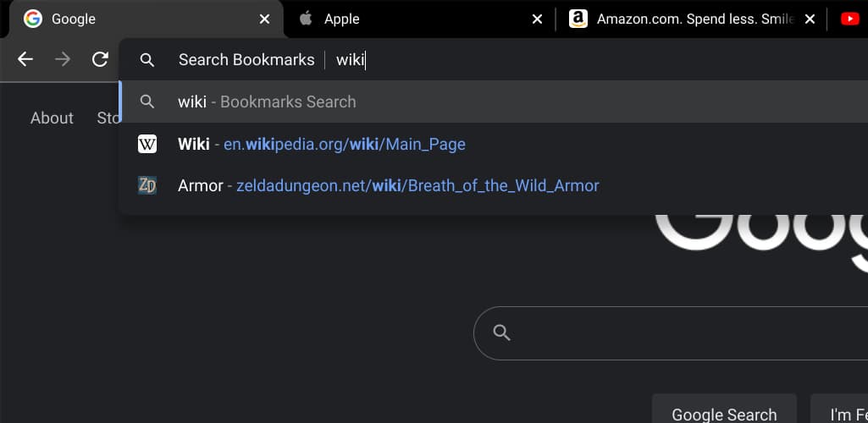Open the Armor zeldadungeon.net bookmark suggestion
The width and height of the screenshot is (868, 423).
click(388, 185)
